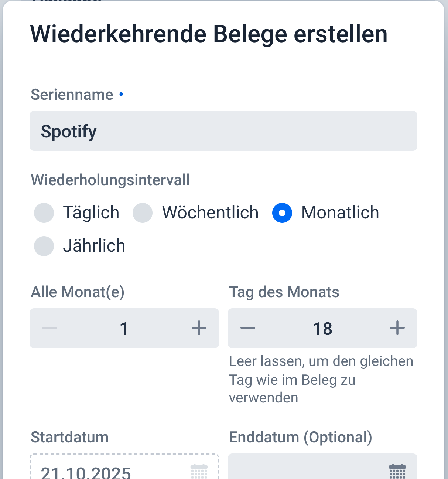Increase Tag des Monats with plus icon
This screenshot has width=448, height=479.
point(397,328)
